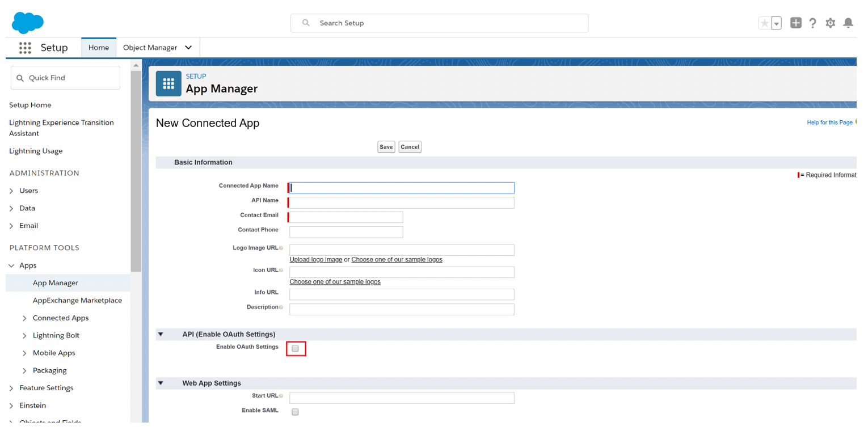Open the Object Manager dropdown chevron
Viewport: 868px width, 439px height.
click(x=188, y=48)
